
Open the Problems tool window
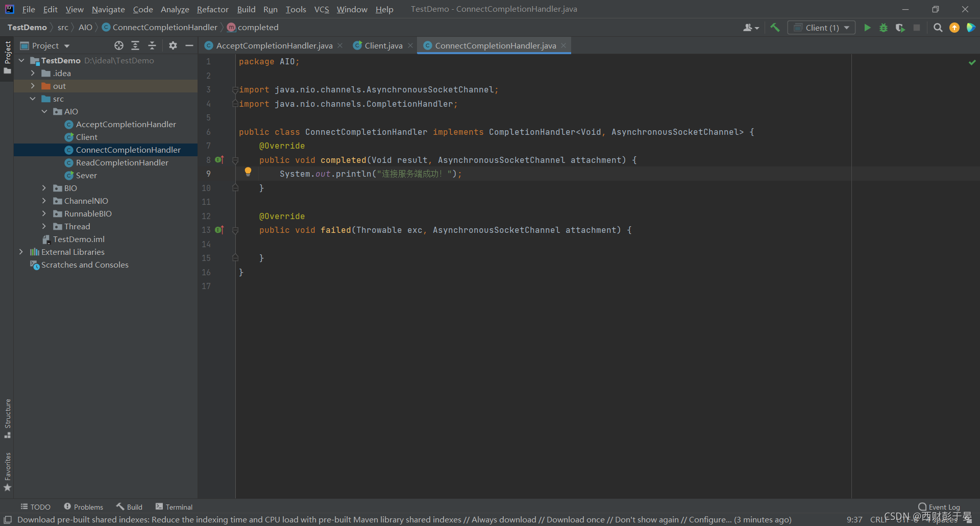[x=83, y=507]
